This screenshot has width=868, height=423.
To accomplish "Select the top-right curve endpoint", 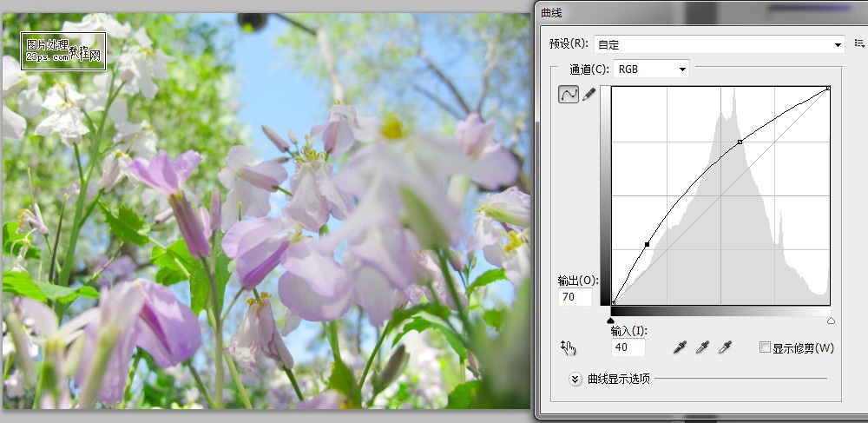I will [828, 88].
